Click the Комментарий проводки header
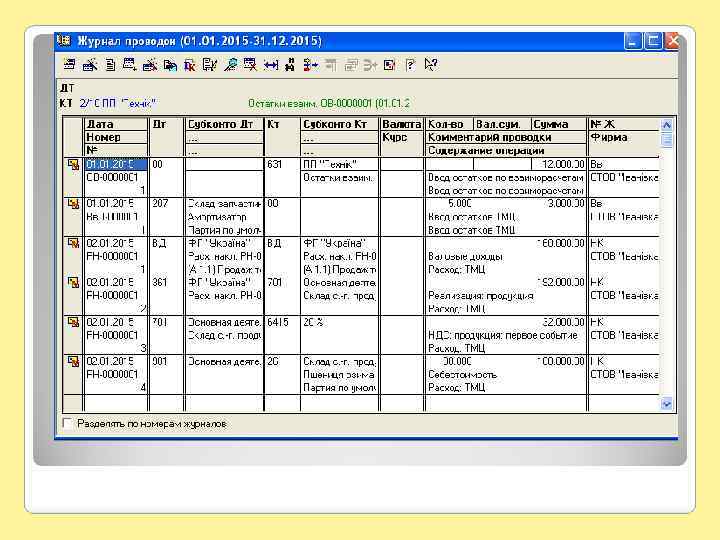Image resolution: width=720 pixels, height=540 pixels. point(506,137)
